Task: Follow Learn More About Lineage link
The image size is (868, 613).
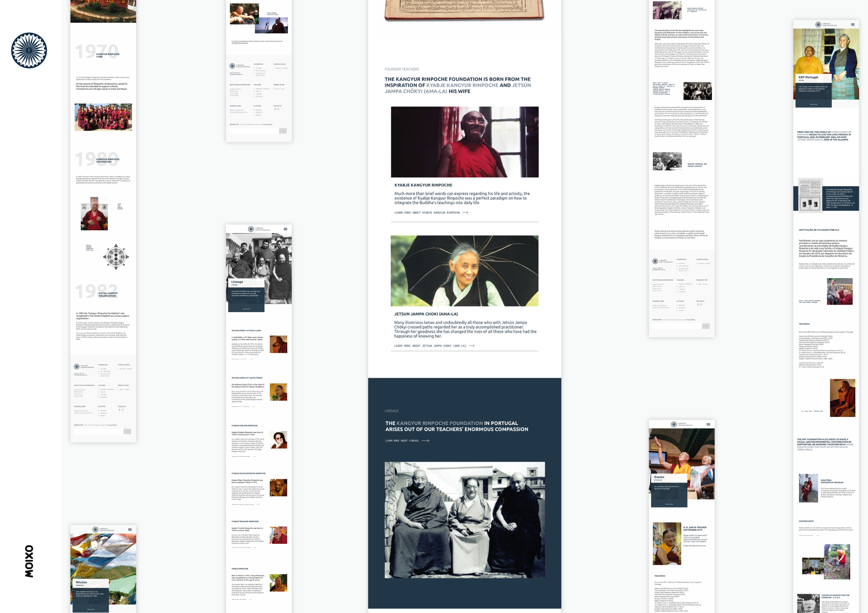Action: pyautogui.click(x=407, y=440)
